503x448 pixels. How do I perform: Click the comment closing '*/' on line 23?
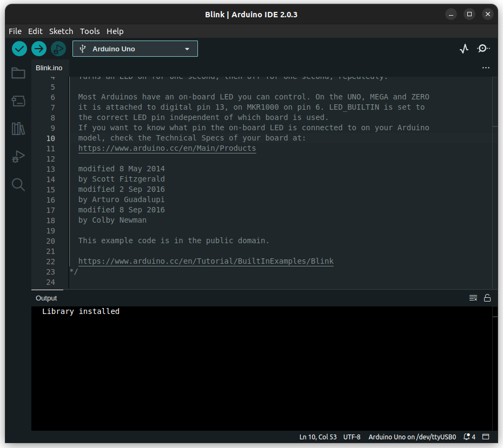pyautogui.click(x=74, y=271)
